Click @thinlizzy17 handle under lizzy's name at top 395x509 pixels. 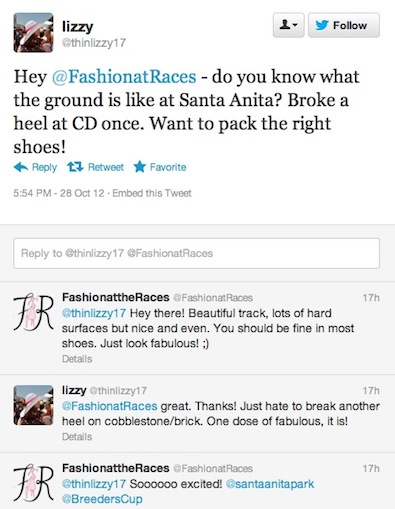click(94, 43)
